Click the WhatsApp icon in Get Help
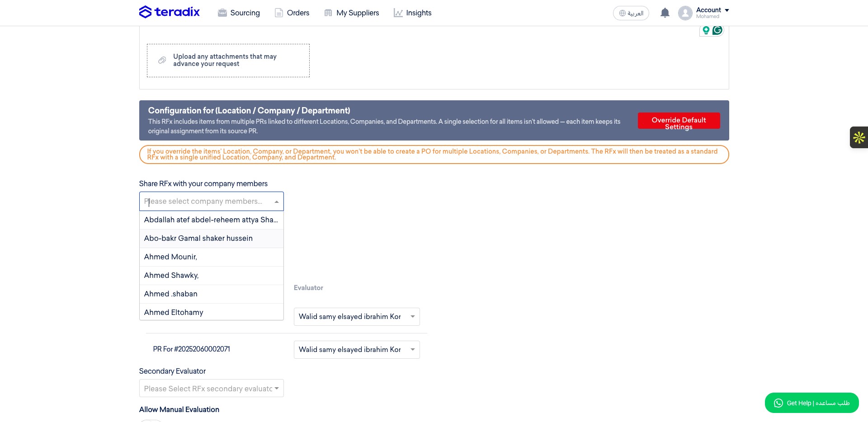This screenshot has width=868, height=422. coord(778,403)
